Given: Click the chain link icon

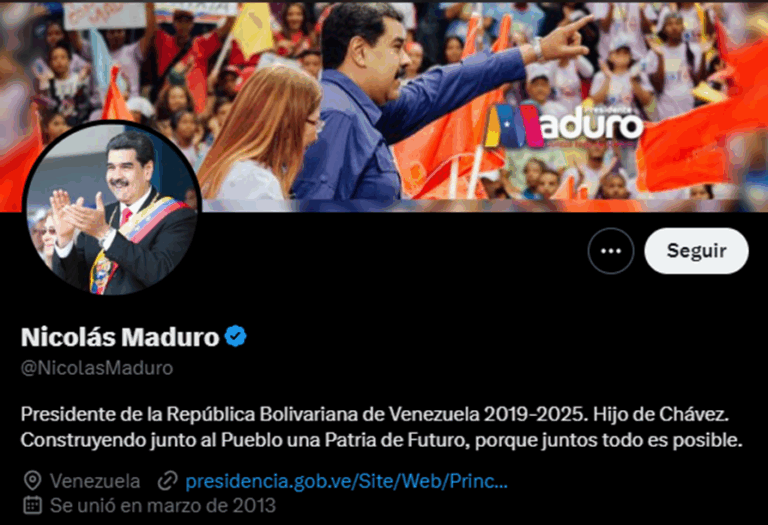Looking at the screenshot, I should coord(168,481).
